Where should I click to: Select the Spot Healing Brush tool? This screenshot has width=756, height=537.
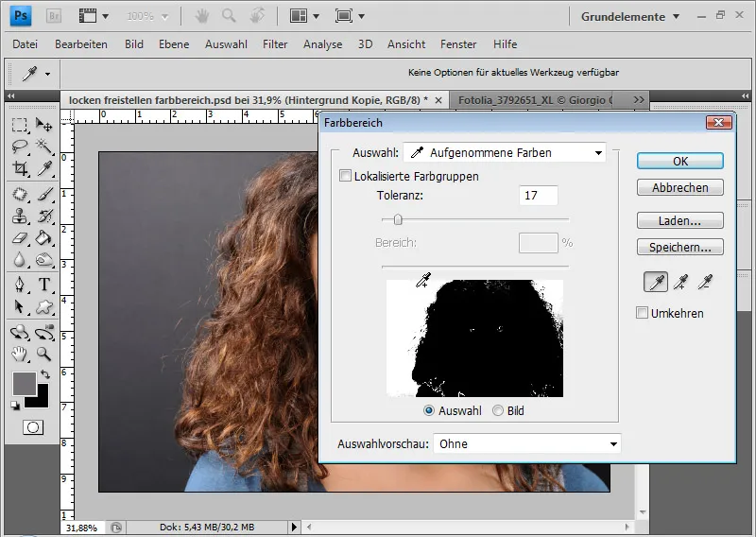click(19, 195)
